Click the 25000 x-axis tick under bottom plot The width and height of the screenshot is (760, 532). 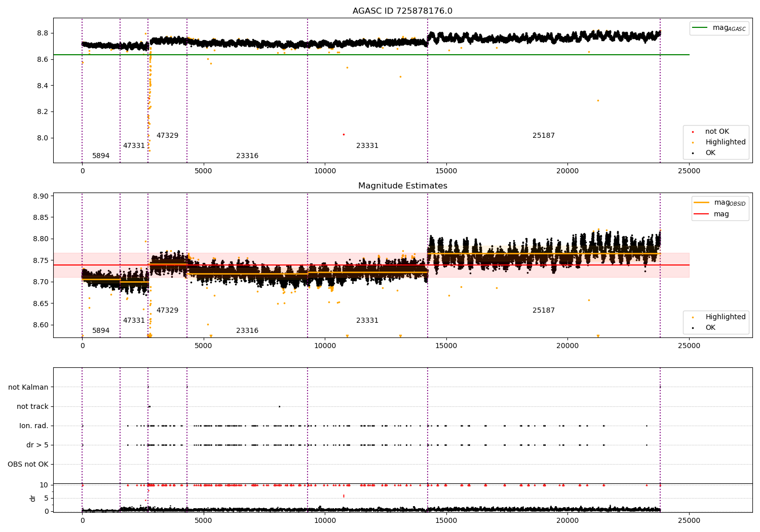pyautogui.click(x=689, y=521)
